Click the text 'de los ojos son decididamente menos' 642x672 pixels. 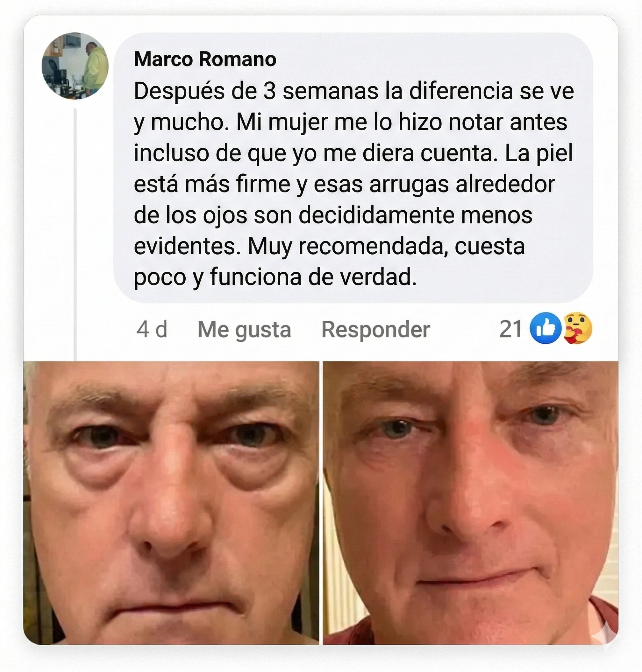coord(333,215)
